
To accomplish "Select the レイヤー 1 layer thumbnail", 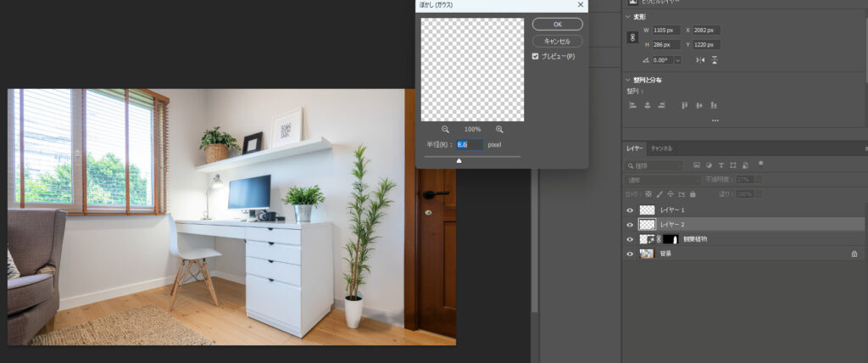I will click(x=647, y=210).
